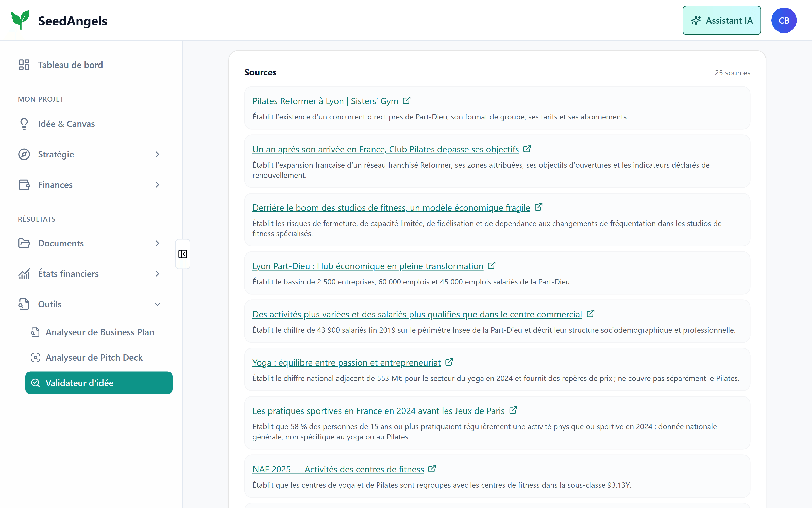Click external-link icon beside Yoga source
Screen dimensions: 812x508
point(449,362)
